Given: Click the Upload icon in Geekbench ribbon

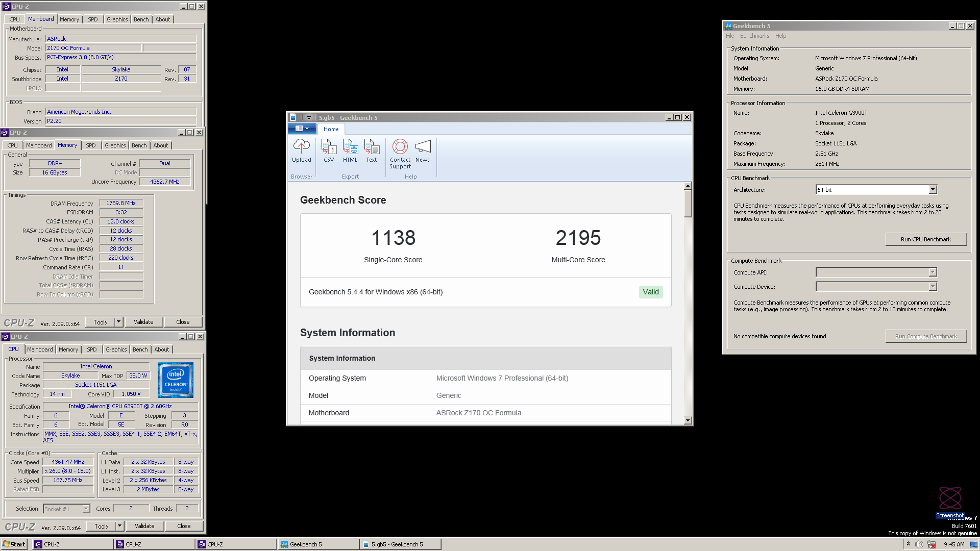Looking at the screenshot, I should [x=301, y=151].
